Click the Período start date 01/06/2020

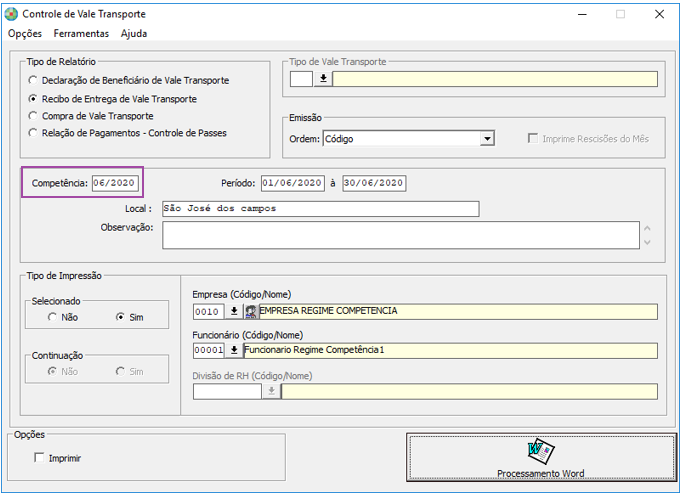pyautogui.click(x=293, y=183)
